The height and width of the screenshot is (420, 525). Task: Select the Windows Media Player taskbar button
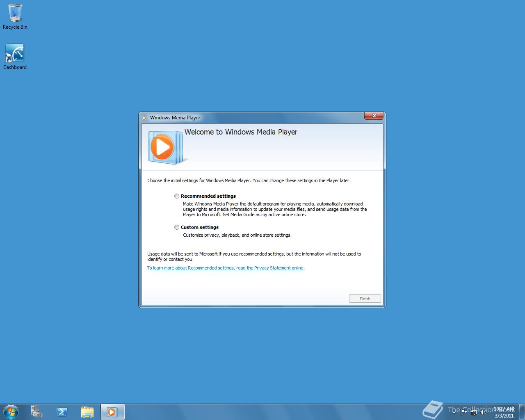pos(112,412)
